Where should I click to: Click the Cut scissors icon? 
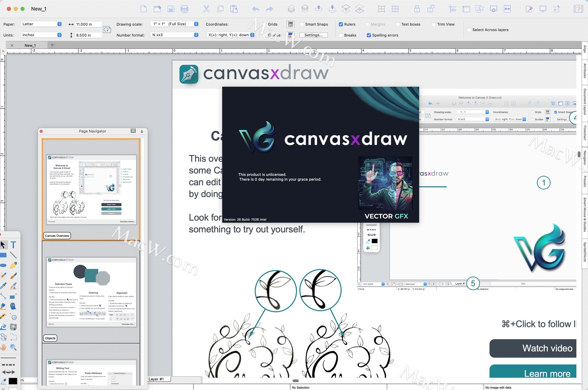click(206, 9)
